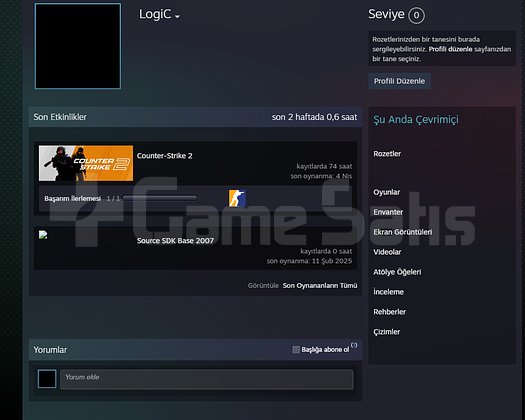Click the (?) help link beside subscribe
525x420 pixels.
pos(354,345)
